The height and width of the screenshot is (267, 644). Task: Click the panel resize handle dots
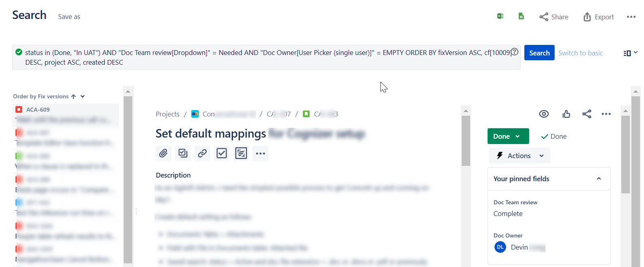coord(136,211)
